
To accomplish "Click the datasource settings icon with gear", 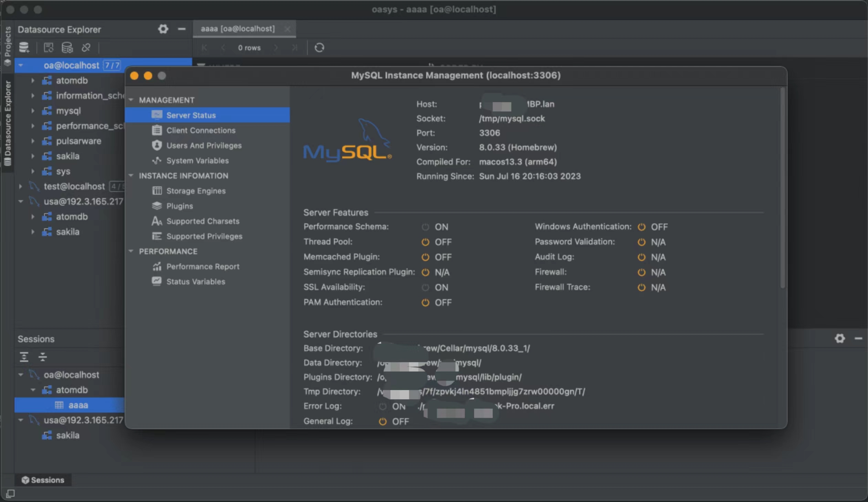I will tap(67, 47).
